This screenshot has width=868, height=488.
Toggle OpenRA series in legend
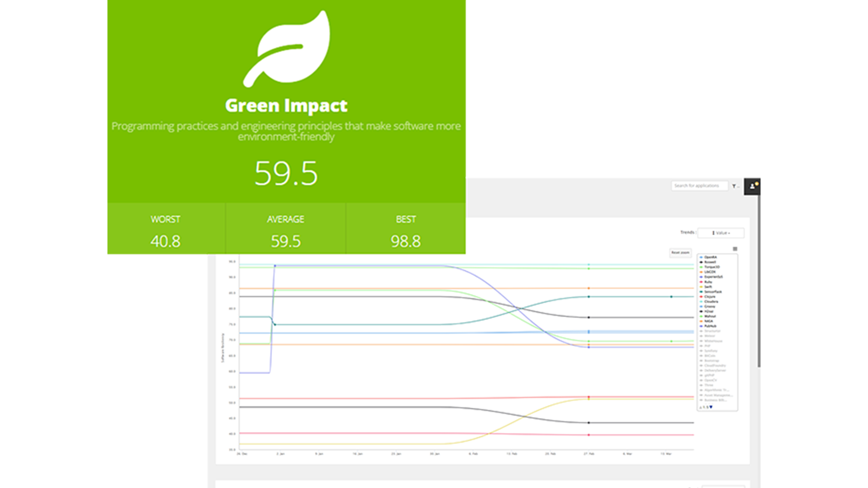click(708, 257)
